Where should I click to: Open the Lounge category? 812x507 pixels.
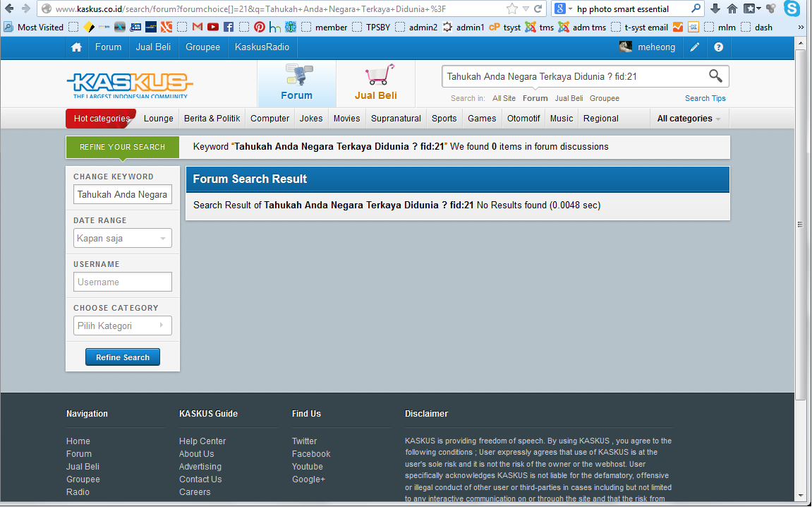click(x=159, y=118)
